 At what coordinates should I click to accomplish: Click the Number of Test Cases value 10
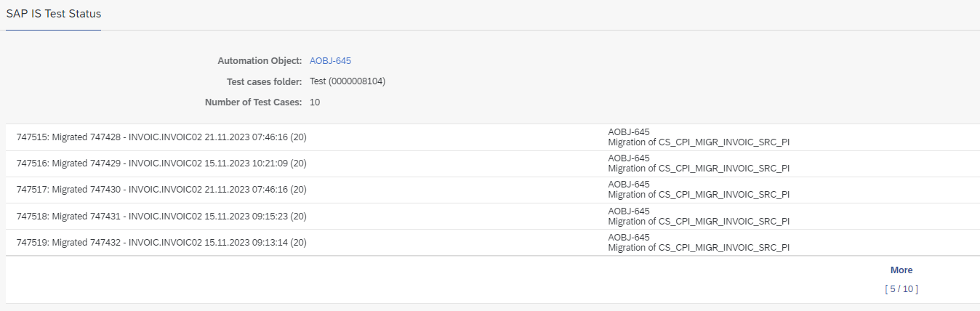315,102
